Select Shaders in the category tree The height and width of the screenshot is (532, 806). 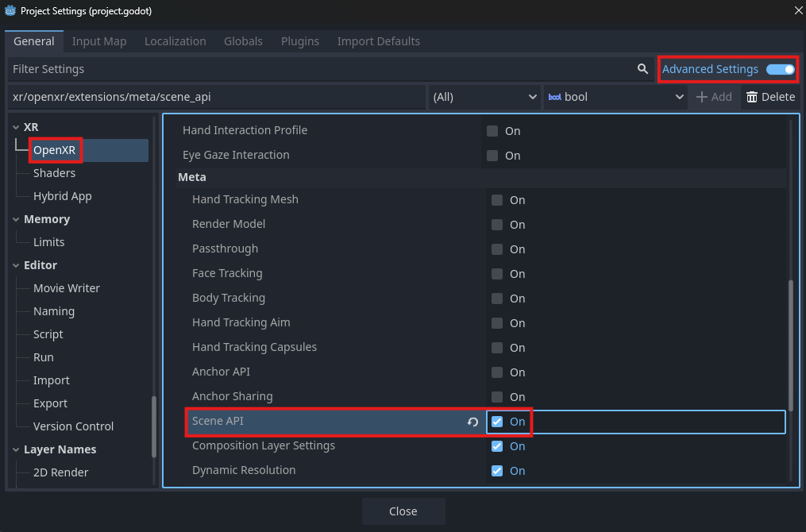click(x=55, y=173)
